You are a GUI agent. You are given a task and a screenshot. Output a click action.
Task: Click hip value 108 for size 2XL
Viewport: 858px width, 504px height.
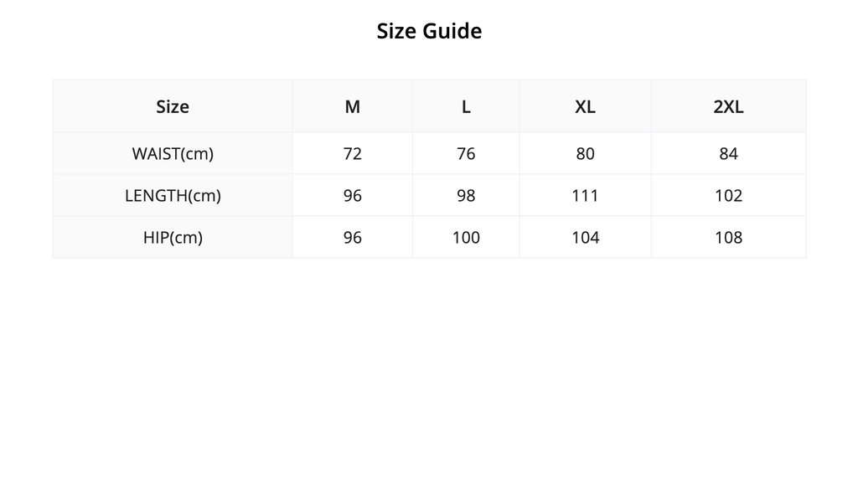click(728, 237)
